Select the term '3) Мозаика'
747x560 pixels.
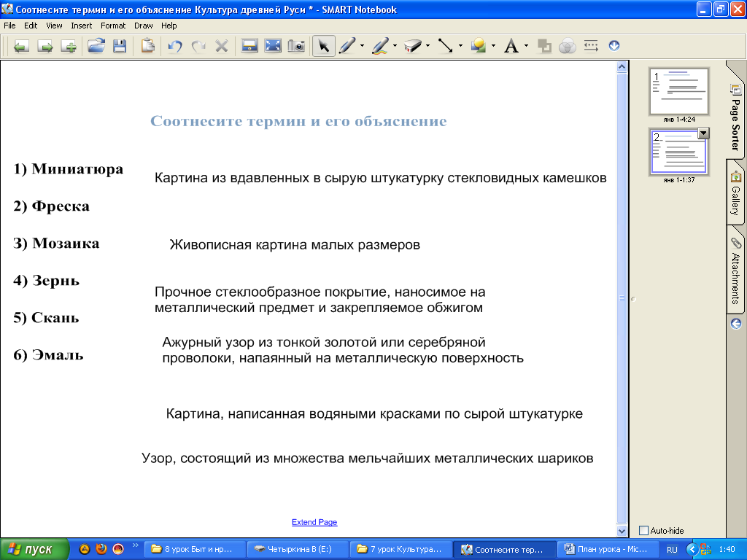(x=56, y=244)
